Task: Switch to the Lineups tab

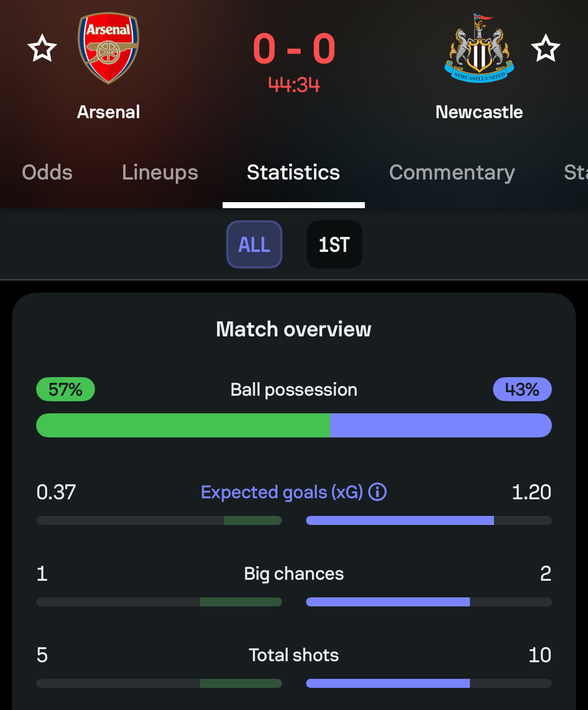Action: tap(160, 172)
